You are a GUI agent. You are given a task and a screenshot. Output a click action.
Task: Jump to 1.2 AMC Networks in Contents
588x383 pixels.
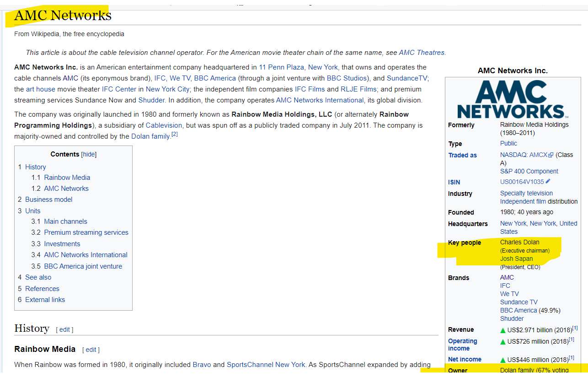(x=60, y=189)
